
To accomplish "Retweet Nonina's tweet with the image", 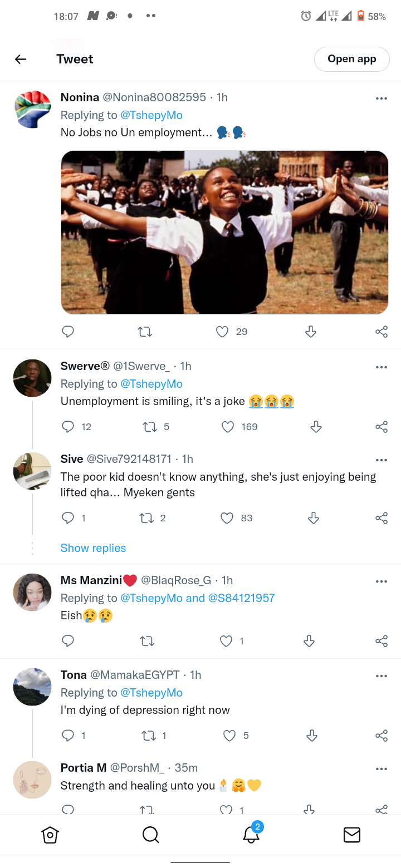I will tap(145, 332).
